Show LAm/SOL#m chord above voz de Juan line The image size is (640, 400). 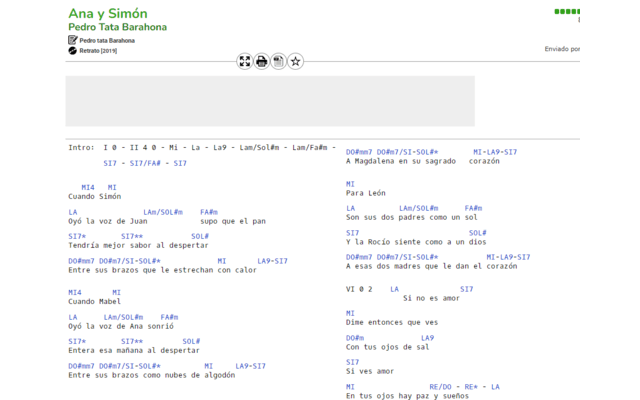click(x=163, y=212)
